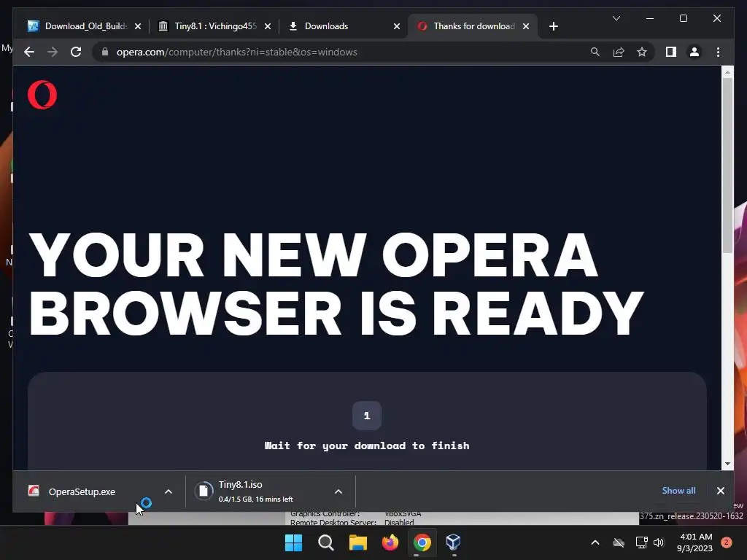Open Chrome three-dot menu
The height and width of the screenshot is (560, 747).
click(718, 52)
